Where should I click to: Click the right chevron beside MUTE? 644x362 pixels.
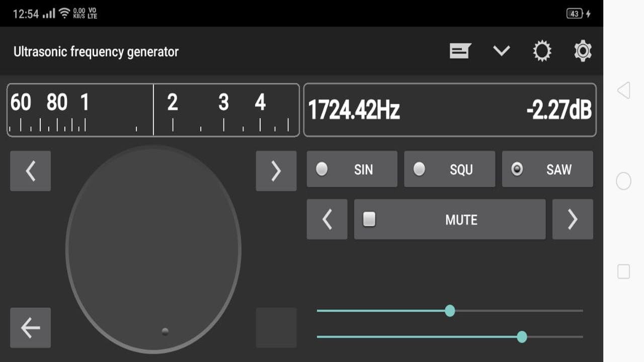click(573, 219)
